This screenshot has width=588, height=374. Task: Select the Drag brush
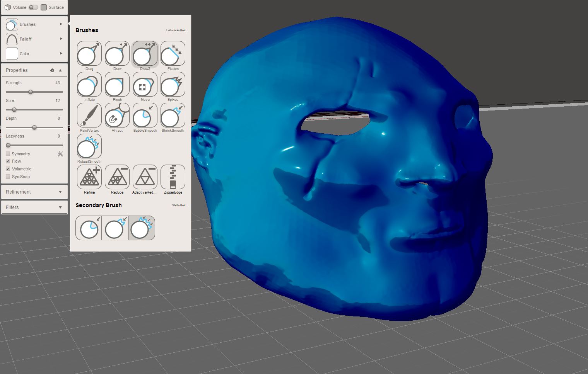point(89,54)
